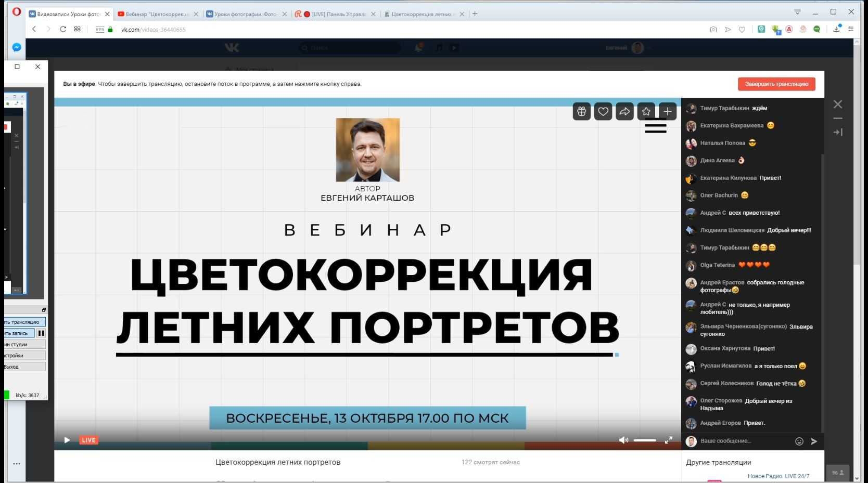The height and width of the screenshot is (483, 868).
Task: Open the red letter A extension
Action: coord(789,30)
